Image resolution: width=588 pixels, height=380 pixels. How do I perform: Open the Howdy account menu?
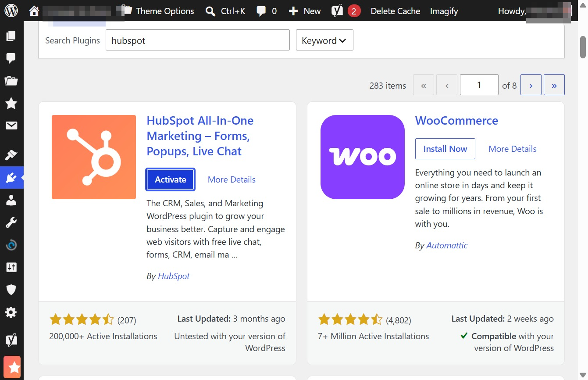pos(535,11)
